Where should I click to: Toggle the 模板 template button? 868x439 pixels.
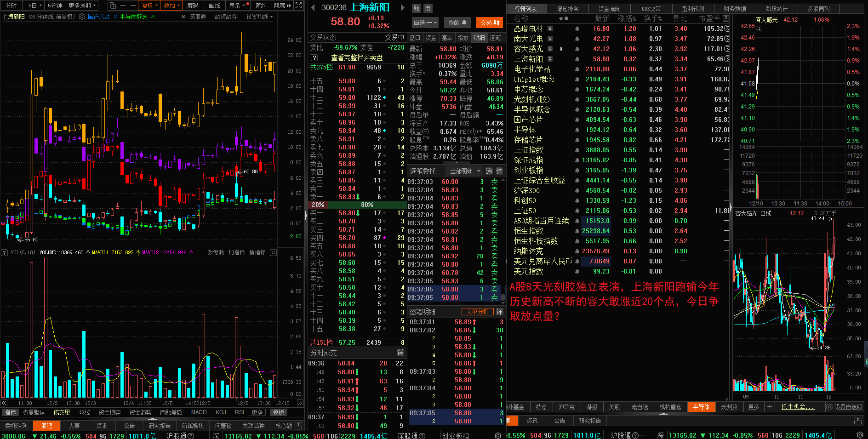tap(279, 412)
